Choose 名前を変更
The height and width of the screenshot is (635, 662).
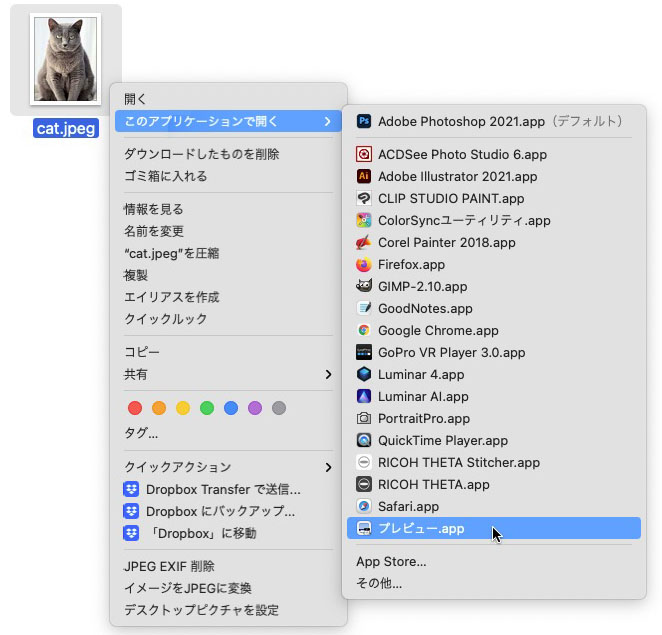tap(153, 231)
